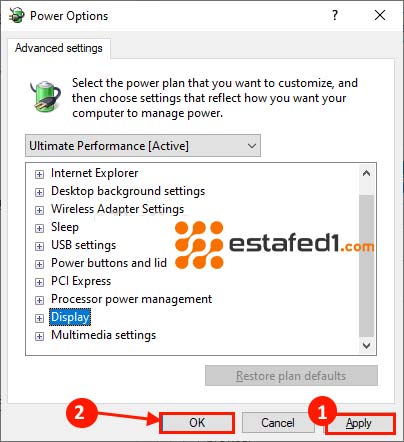Open the Ultimate Performance plan dropdown
The width and height of the screenshot is (404, 442).
(143, 146)
